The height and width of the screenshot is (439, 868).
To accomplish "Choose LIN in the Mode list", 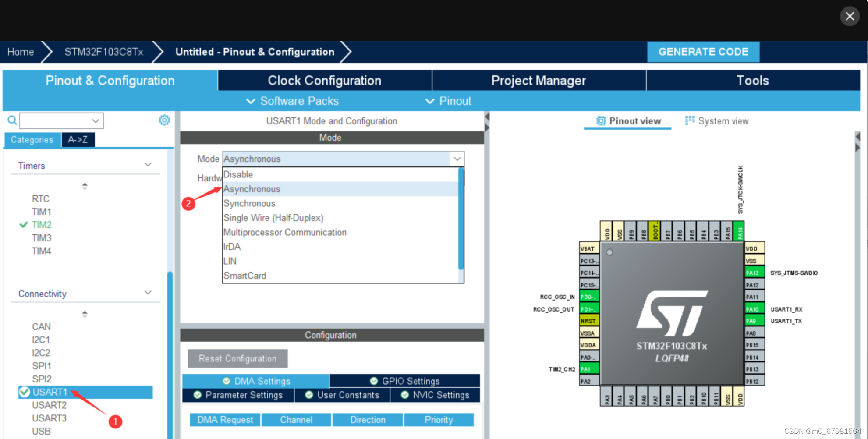I will point(340,261).
